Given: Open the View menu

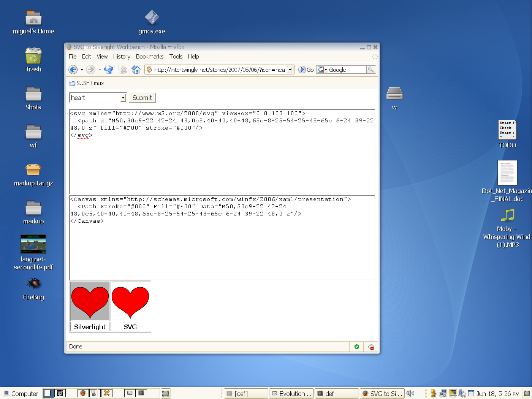Looking at the screenshot, I should pos(102,57).
